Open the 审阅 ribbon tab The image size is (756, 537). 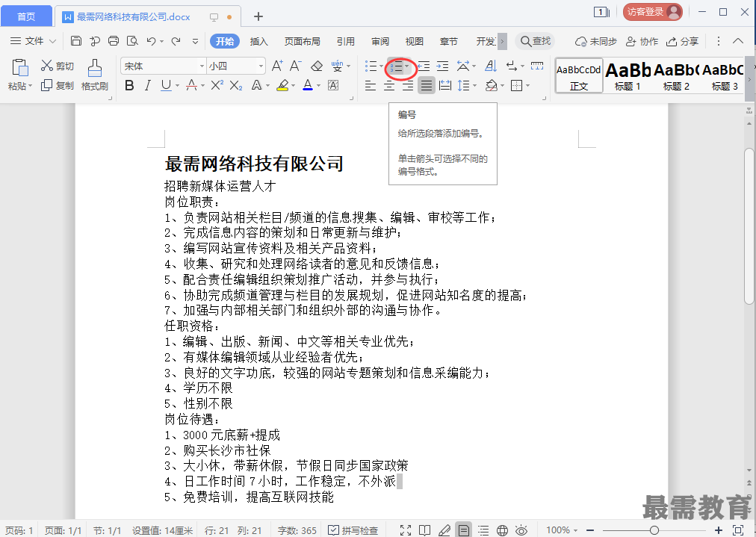[x=380, y=42]
